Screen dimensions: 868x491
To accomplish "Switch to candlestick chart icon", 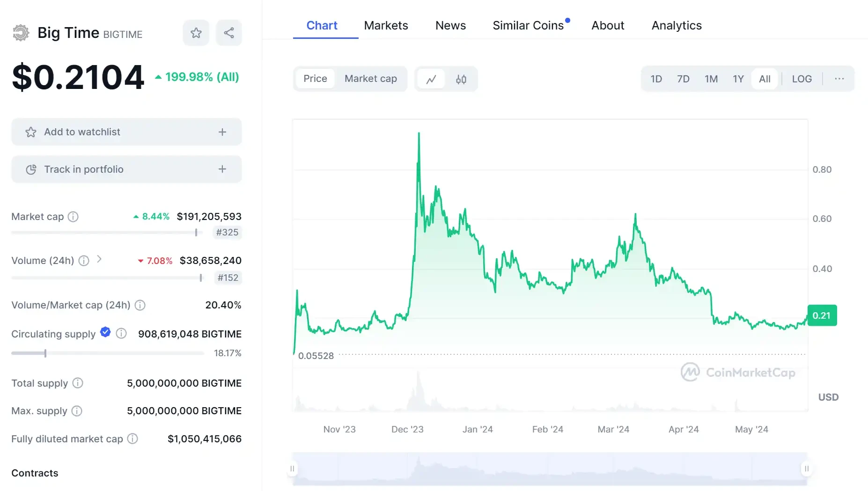I will [x=461, y=79].
